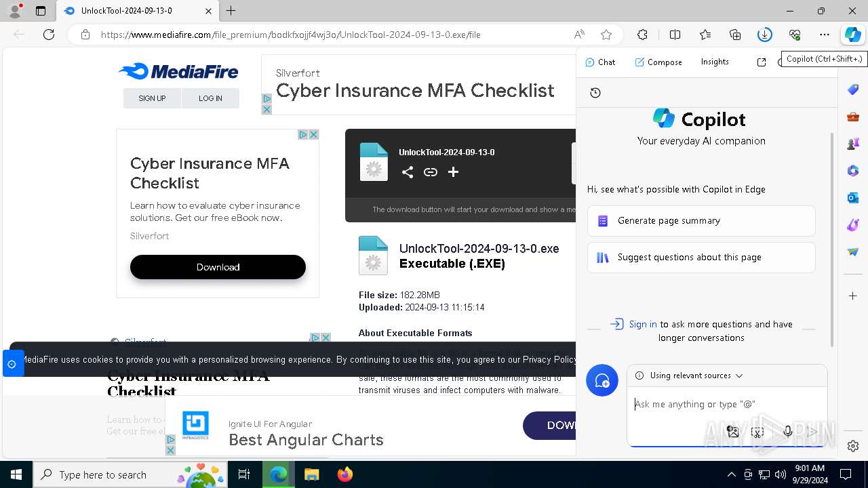Open the Tab actions menu icon
868x488 pixels.
pos(41,11)
